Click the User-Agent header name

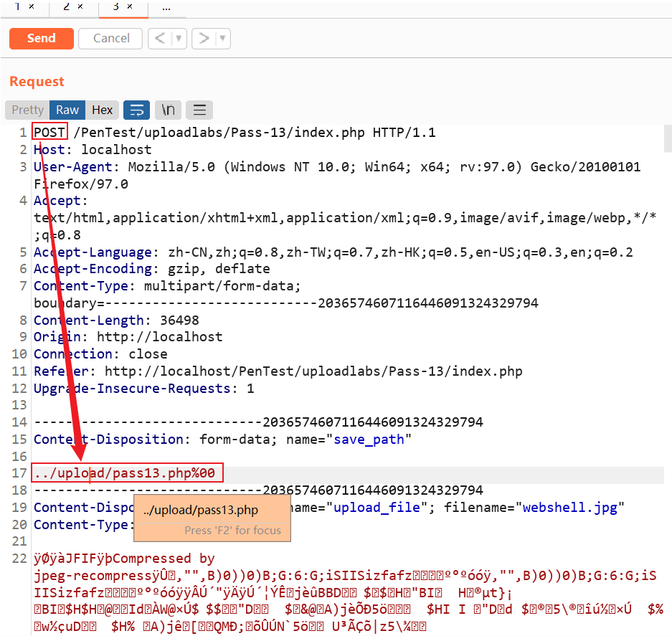[x=73, y=167]
